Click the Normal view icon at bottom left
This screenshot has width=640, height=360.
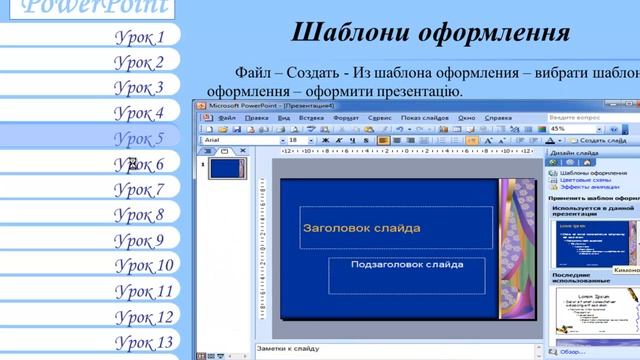tap(201, 356)
